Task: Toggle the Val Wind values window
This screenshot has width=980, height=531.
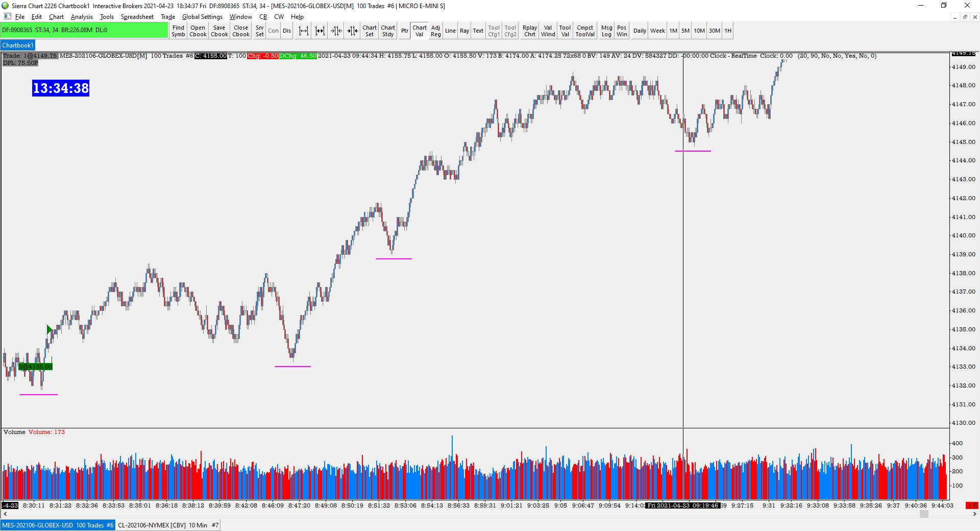Action: click(548, 31)
